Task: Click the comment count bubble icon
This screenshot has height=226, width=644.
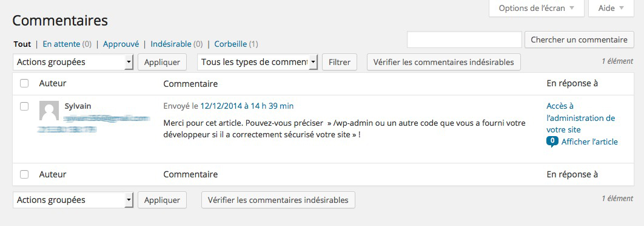Action: click(552, 142)
